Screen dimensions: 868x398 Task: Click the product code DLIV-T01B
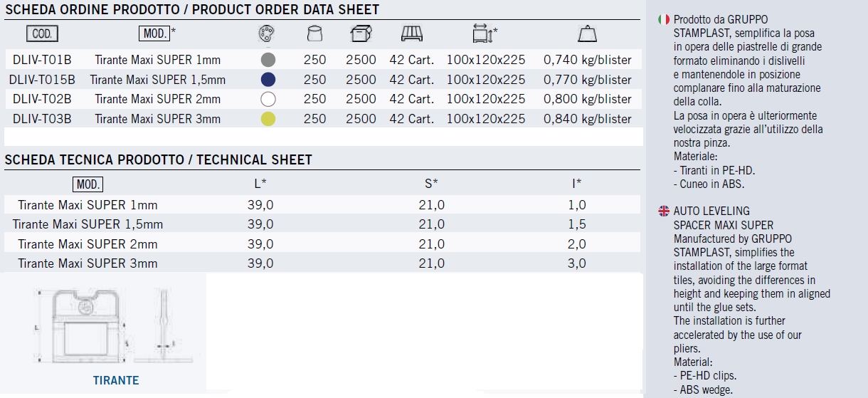pos(42,60)
